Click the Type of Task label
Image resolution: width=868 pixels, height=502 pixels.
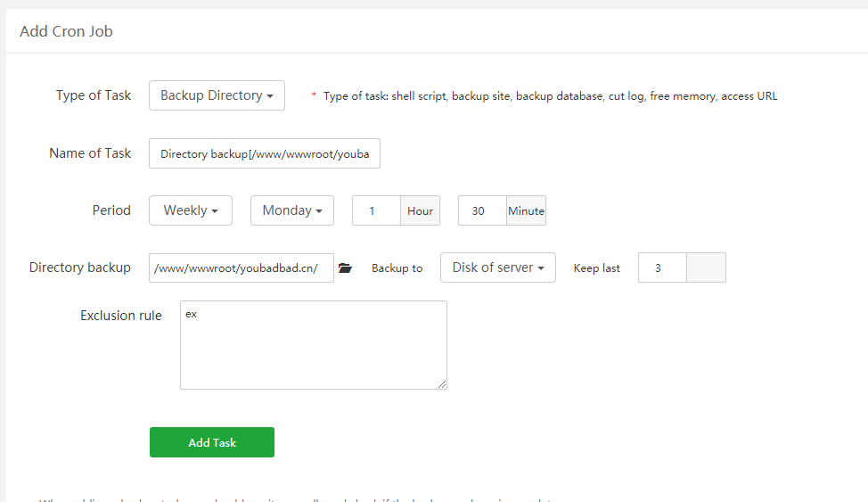tap(94, 95)
